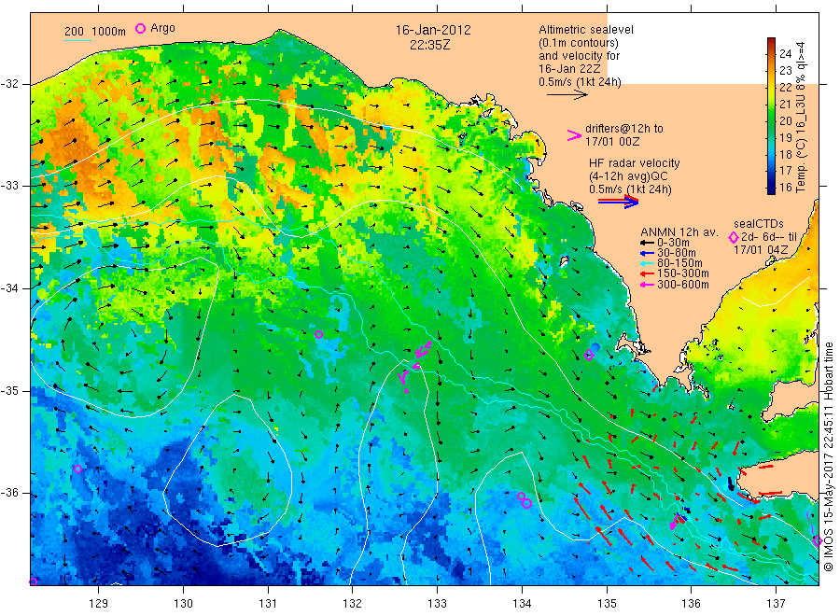Click the paired Argo markers near 134E 36S
This screenshot has width=840, height=616.
pyautogui.click(x=525, y=500)
